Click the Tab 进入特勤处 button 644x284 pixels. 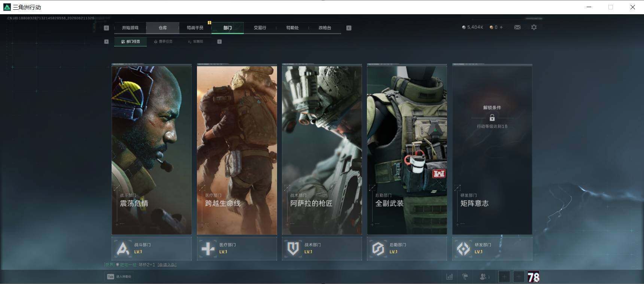(119, 277)
